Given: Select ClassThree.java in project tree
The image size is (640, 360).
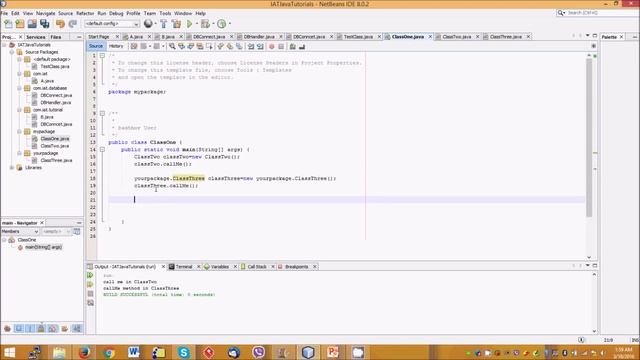Looking at the screenshot, I should pyautogui.click(x=56, y=160).
